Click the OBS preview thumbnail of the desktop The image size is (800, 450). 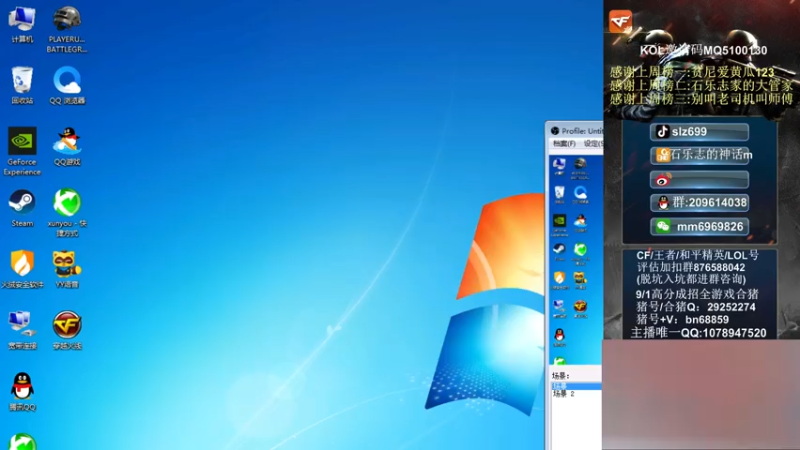click(576, 259)
